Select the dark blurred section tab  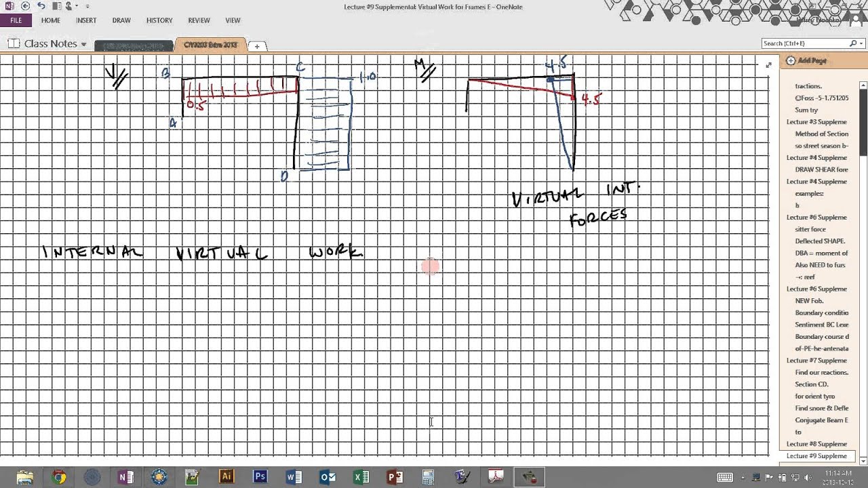pos(134,45)
